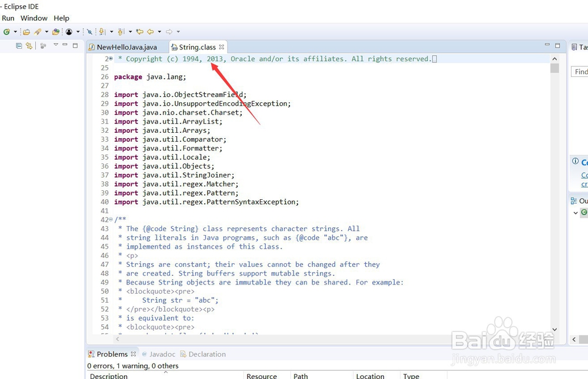
Task: Expand the folded copyright comment on line 2
Action: (x=111, y=59)
